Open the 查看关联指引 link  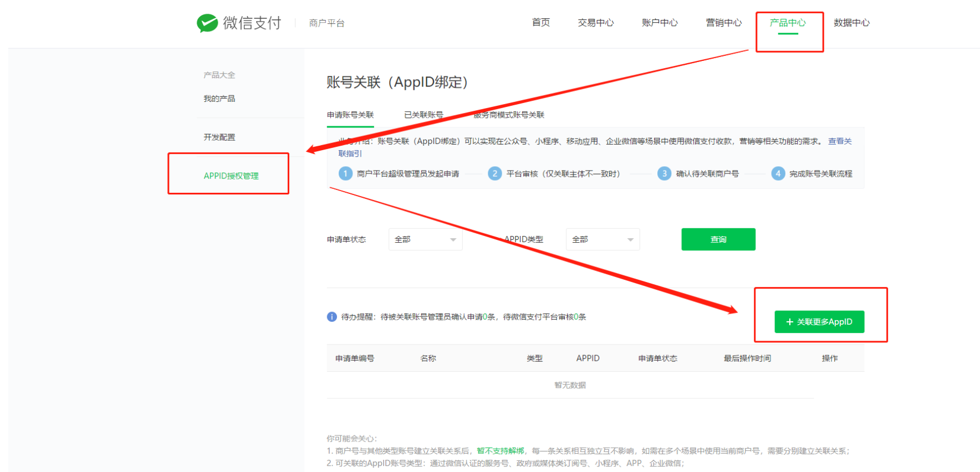tap(840, 141)
